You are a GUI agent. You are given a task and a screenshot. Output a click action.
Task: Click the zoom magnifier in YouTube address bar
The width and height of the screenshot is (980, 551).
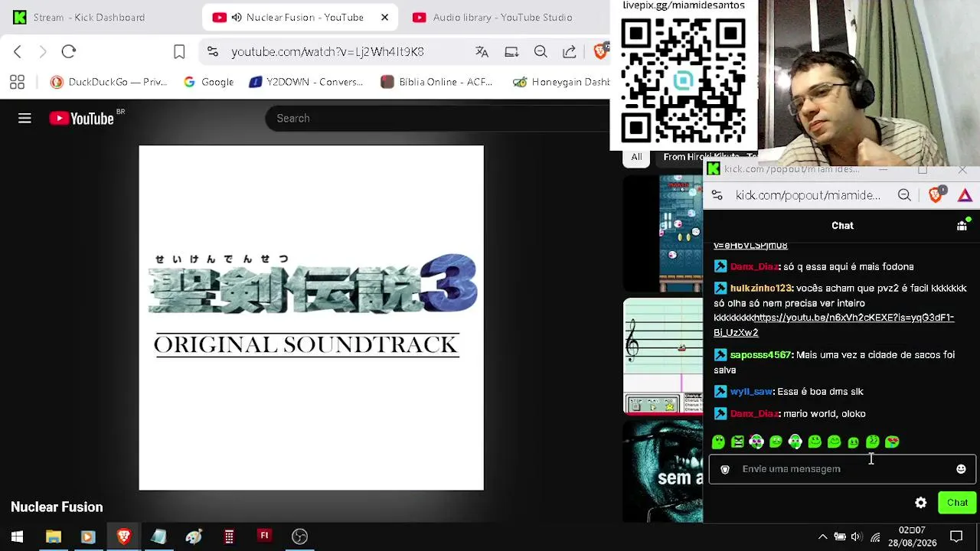[541, 51]
